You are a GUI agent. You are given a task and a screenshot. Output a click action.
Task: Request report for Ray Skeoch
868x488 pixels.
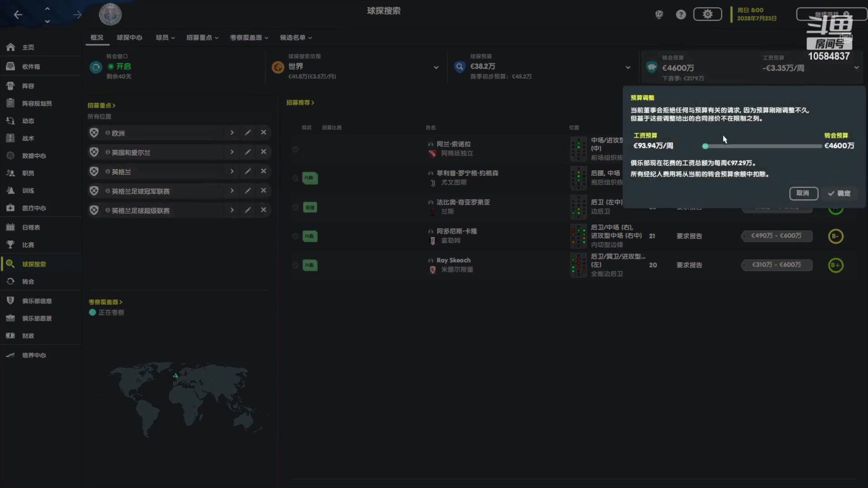689,265
